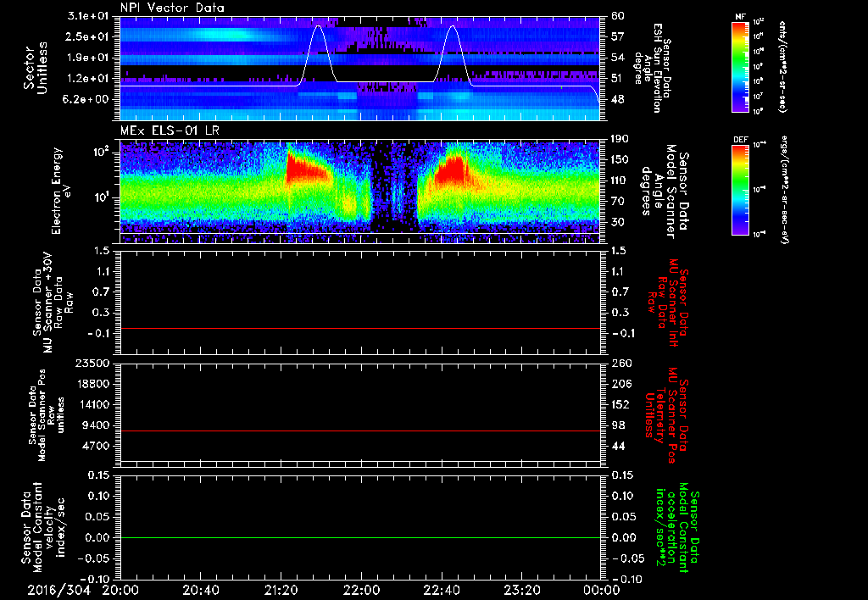
Task: Click the 110 scanner angle tick value
Action: click(620, 181)
